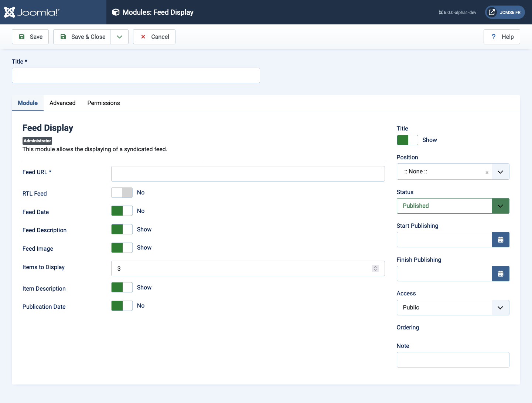Image resolution: width=532 pixels, height=403 pixels.
Task: Click the Feed URL input field
Action: [x=248, y=174]
